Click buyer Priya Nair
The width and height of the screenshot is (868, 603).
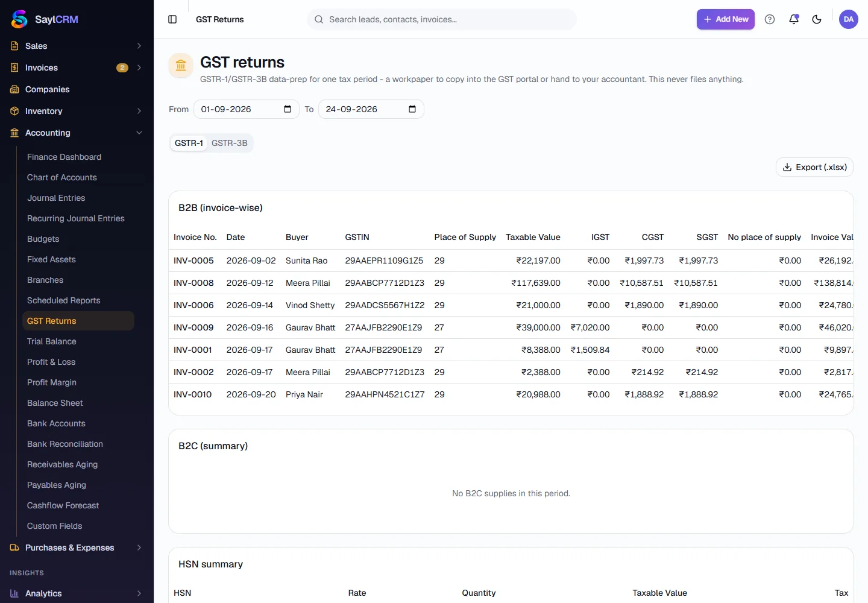pos(304,394)
